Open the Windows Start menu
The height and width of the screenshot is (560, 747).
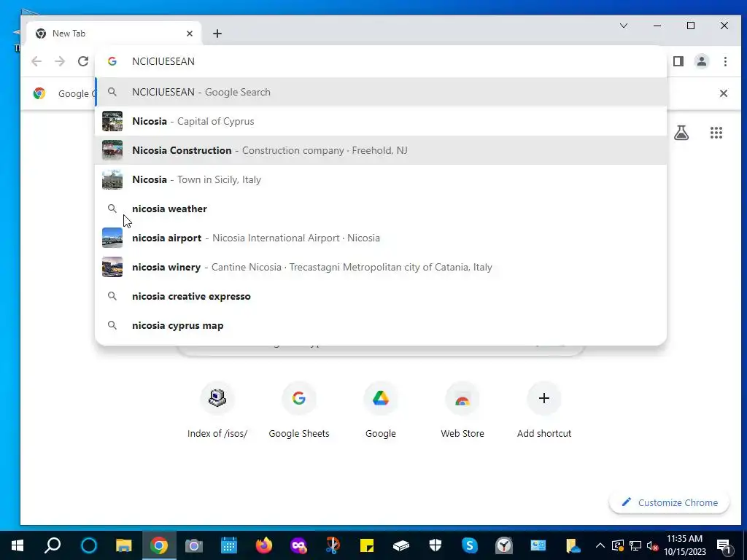point(18,545)
